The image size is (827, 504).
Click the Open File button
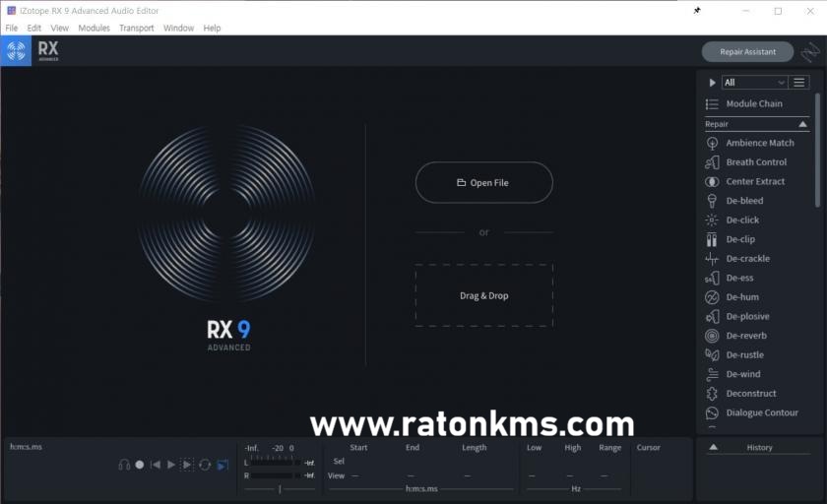pos(483,182)
